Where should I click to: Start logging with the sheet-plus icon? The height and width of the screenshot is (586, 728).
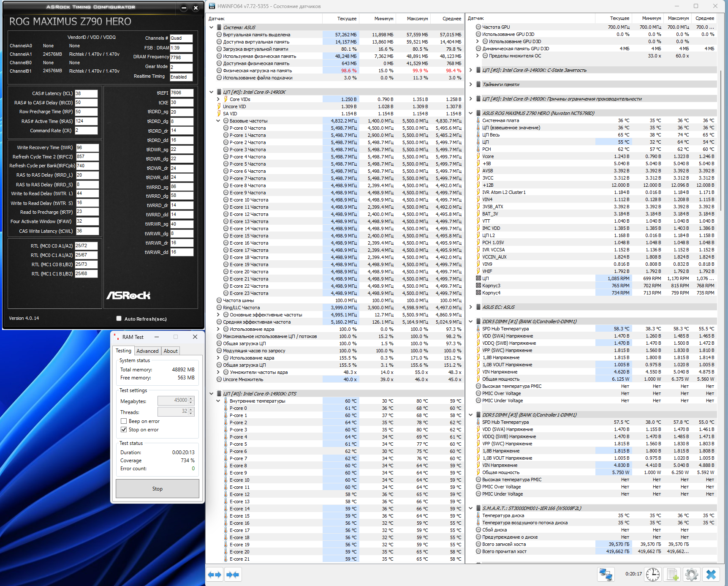[672, 575]
